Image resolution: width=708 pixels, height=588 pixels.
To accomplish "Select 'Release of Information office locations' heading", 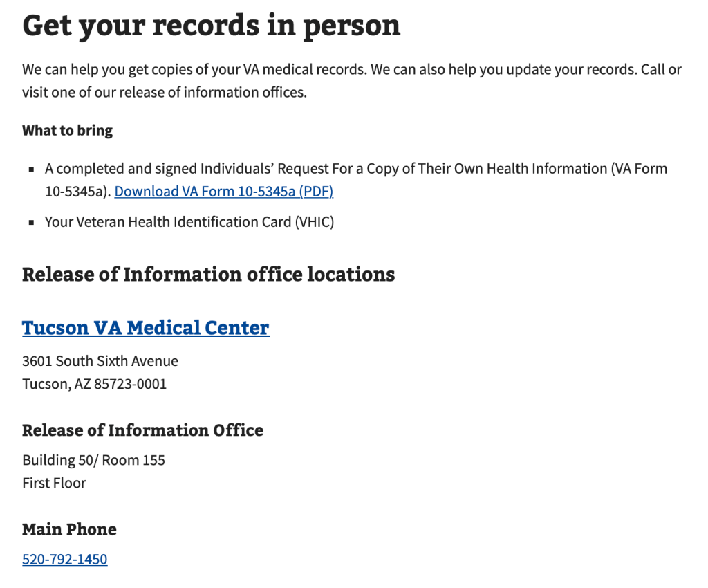I will coord(208,274).
